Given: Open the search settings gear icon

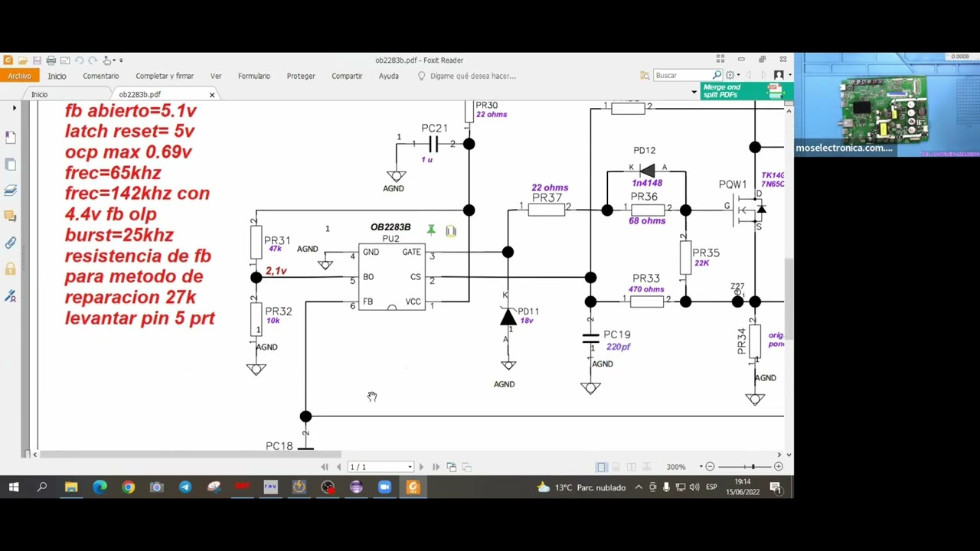Looking at the screenshot, I should pyautogui.click(x=730, y=75).
